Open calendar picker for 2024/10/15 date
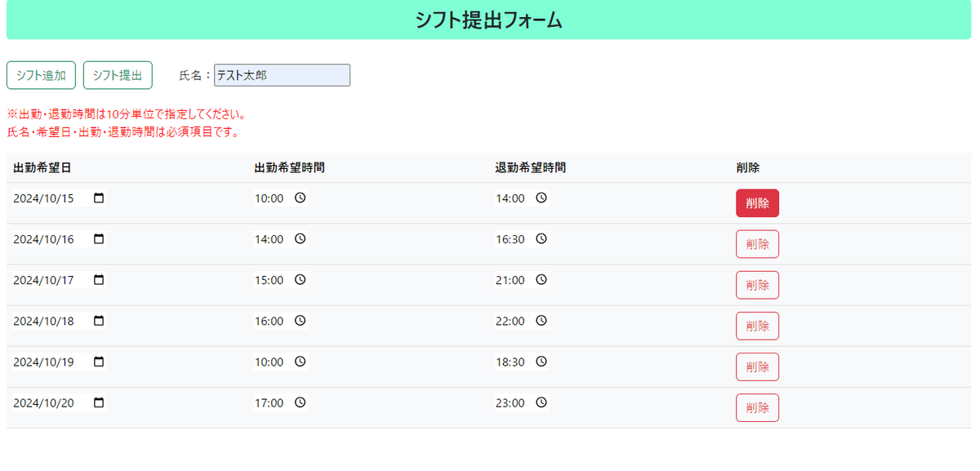The image size is (980, 471). [99, 198]
